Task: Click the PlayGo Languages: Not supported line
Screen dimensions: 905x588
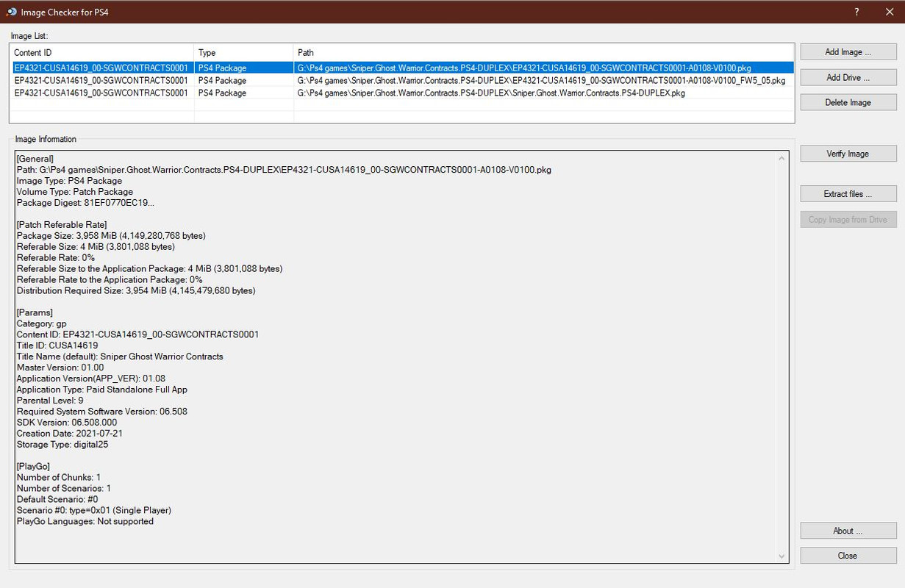Action: (85, 521)
